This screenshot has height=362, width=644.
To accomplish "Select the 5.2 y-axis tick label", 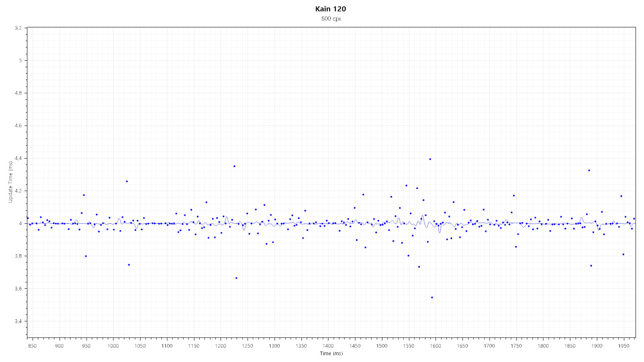I will 19,28.
